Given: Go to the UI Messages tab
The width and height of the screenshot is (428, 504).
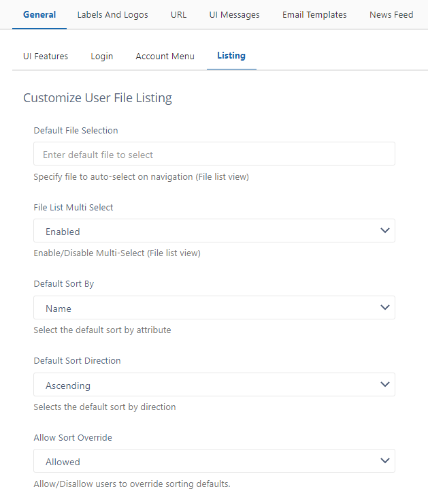Looking at the screenshot, I should (x=234, y=14).
